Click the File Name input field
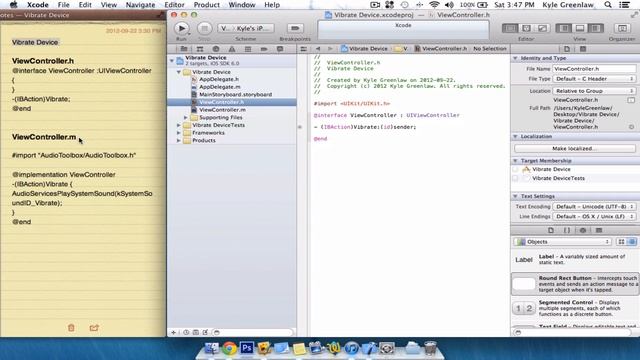Image resolution: width=640 pixels, height=360 pixels. pyautogui.click(x=594, y=69)
